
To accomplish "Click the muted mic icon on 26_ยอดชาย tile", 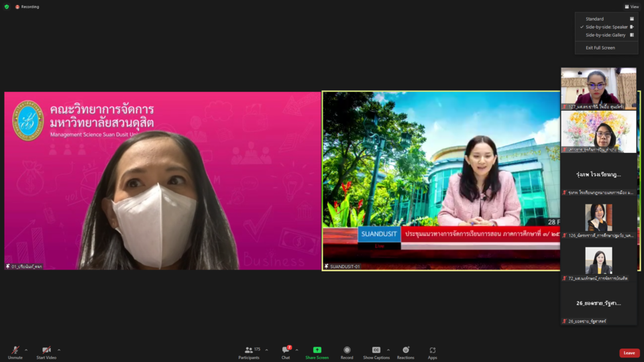I will pyautogui.click(x=565, y=321).
